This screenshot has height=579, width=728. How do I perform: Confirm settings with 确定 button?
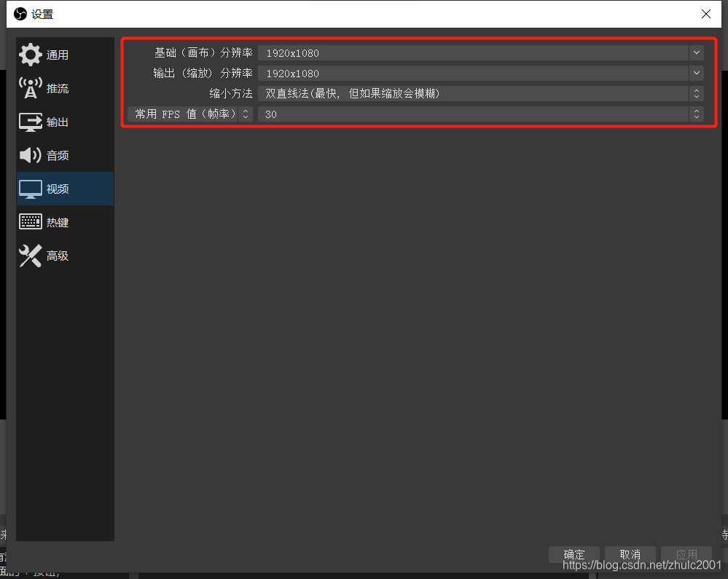pos(574,554)
